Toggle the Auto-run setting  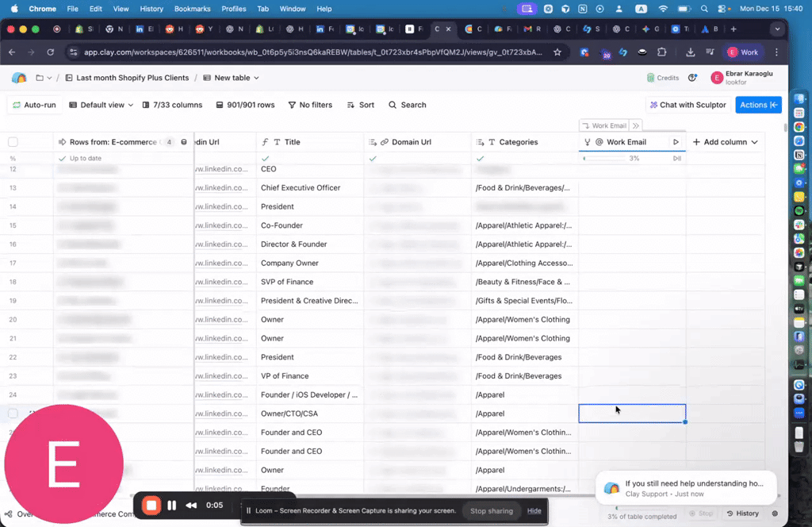pos(34,105)
